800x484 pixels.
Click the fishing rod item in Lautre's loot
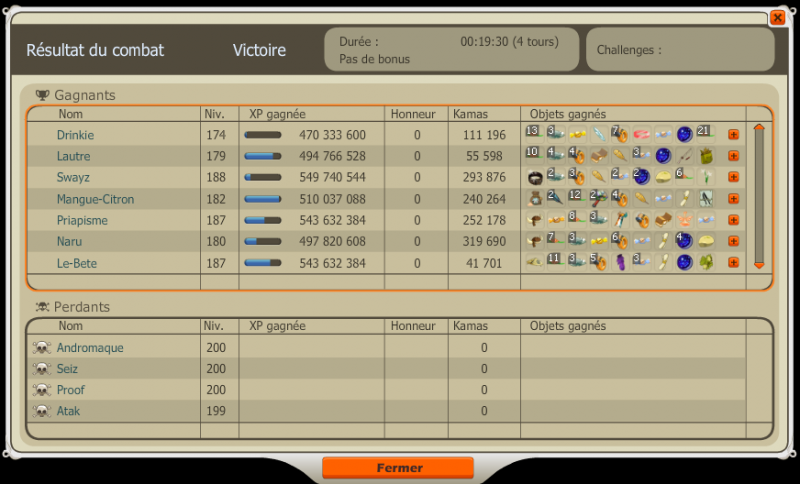(x=685, y=156)
